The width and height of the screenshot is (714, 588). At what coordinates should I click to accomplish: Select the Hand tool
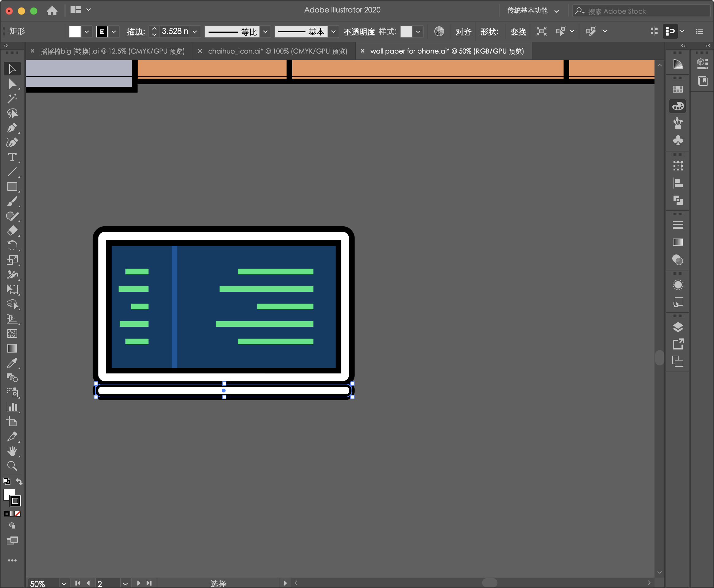(x=12, y=451)
